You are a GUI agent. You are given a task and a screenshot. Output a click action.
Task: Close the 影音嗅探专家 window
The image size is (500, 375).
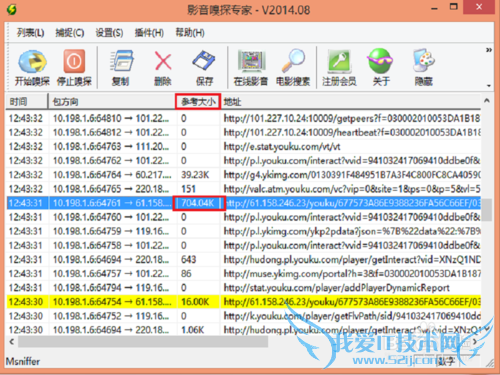[x=479, y=7]
